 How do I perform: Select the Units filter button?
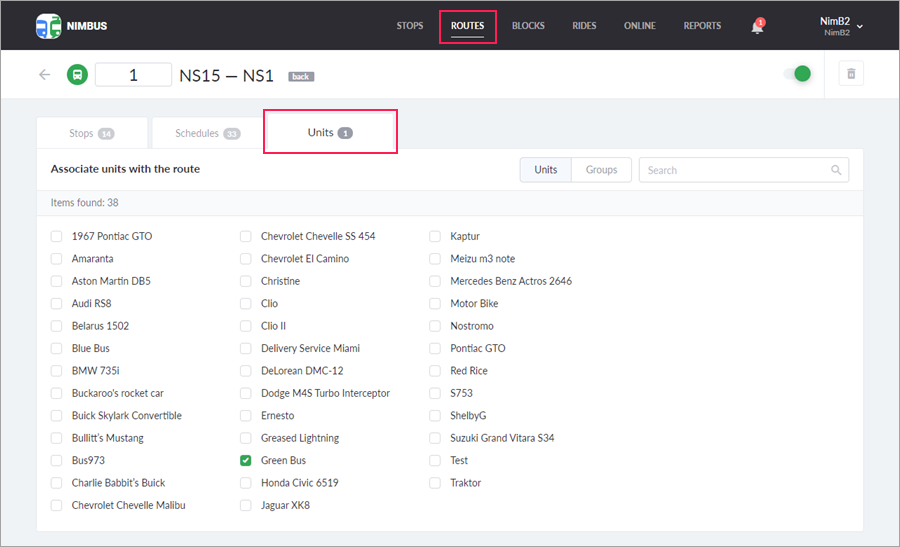pos(546,170)
